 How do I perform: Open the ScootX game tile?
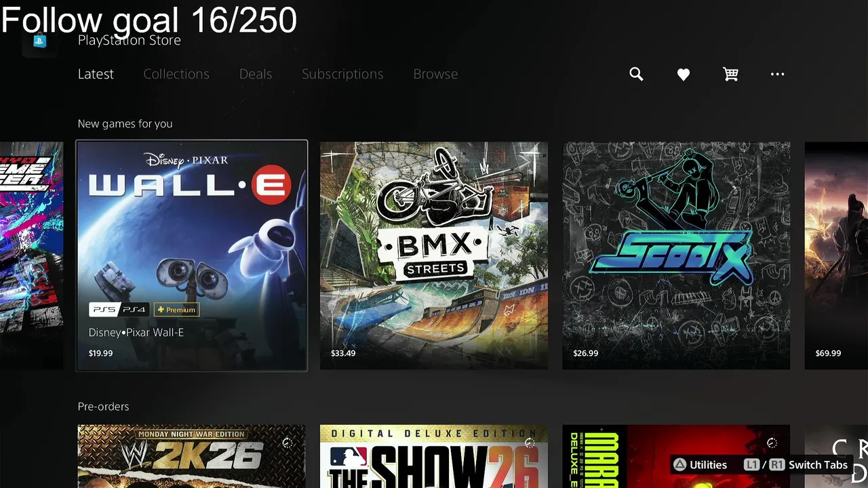676,256
